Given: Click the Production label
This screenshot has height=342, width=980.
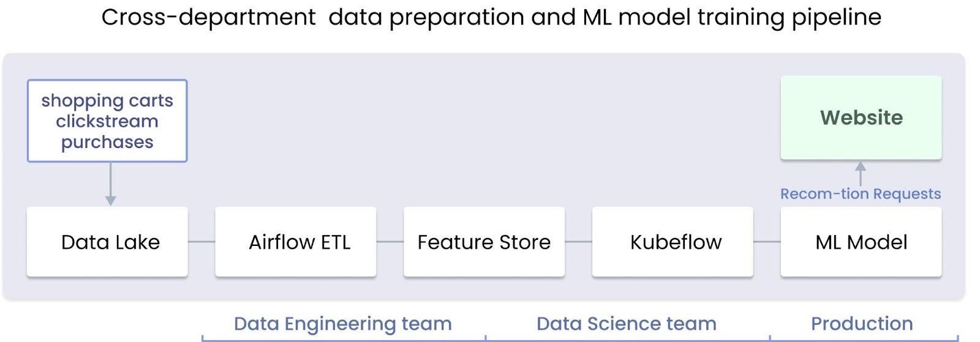Looking at the screenshot, I should click(862, 324).
